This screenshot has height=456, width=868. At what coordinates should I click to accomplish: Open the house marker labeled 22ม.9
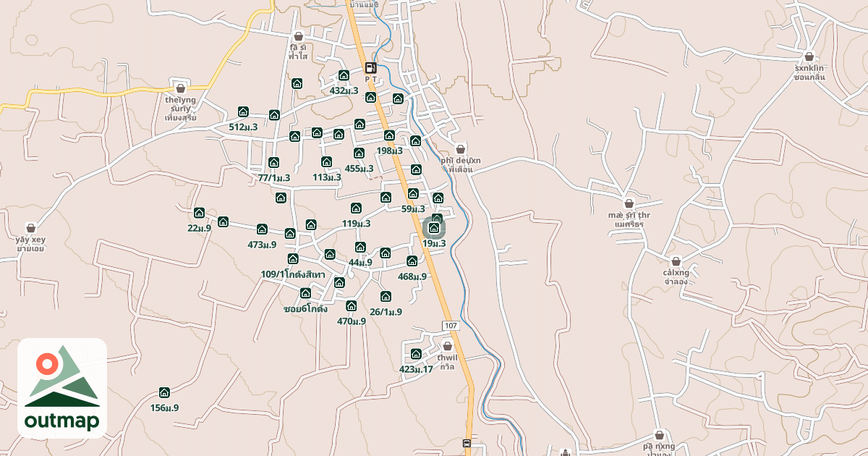(x=199, y=212)
